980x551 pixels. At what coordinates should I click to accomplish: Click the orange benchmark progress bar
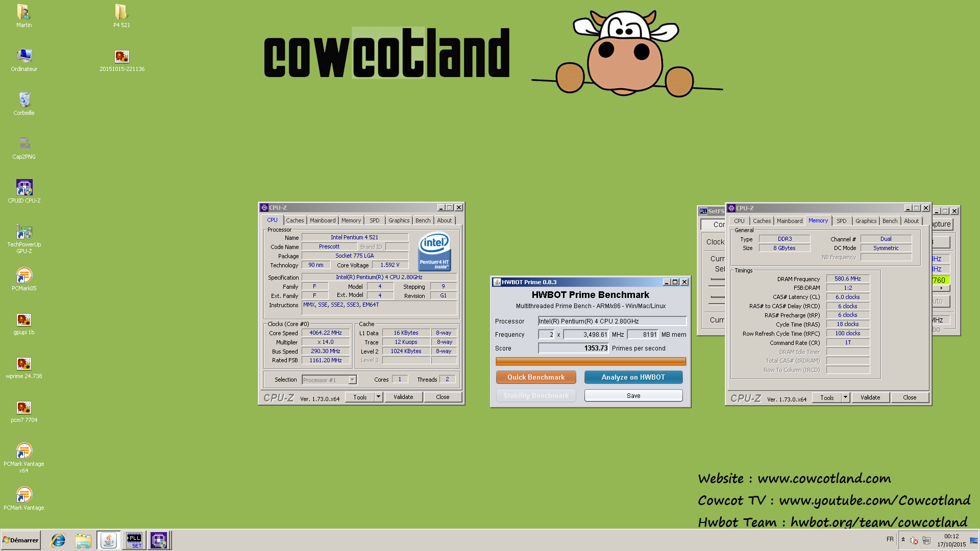(x=591, y=361)
